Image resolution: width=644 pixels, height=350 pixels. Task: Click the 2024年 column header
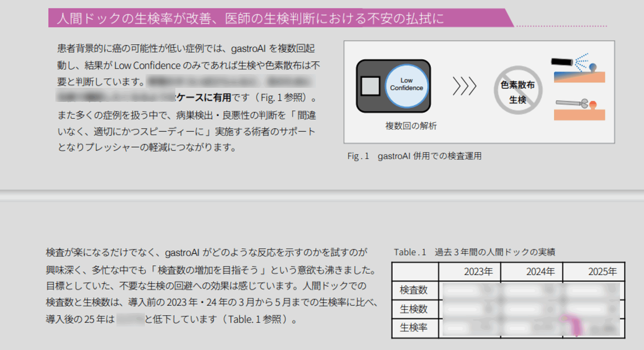tap(540, 272)
